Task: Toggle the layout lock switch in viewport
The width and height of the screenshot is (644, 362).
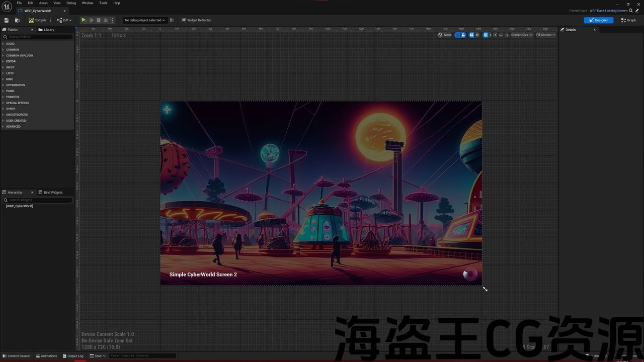Action: 460,35
